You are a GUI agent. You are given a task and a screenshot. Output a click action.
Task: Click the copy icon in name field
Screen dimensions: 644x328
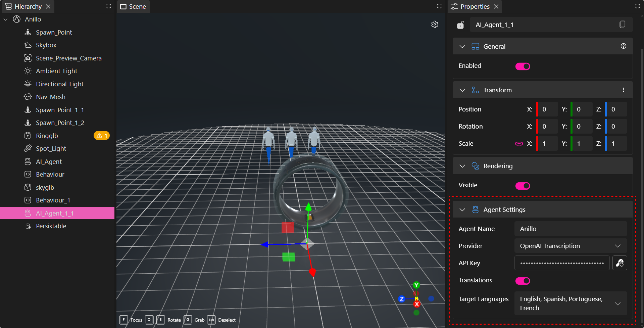622,25
